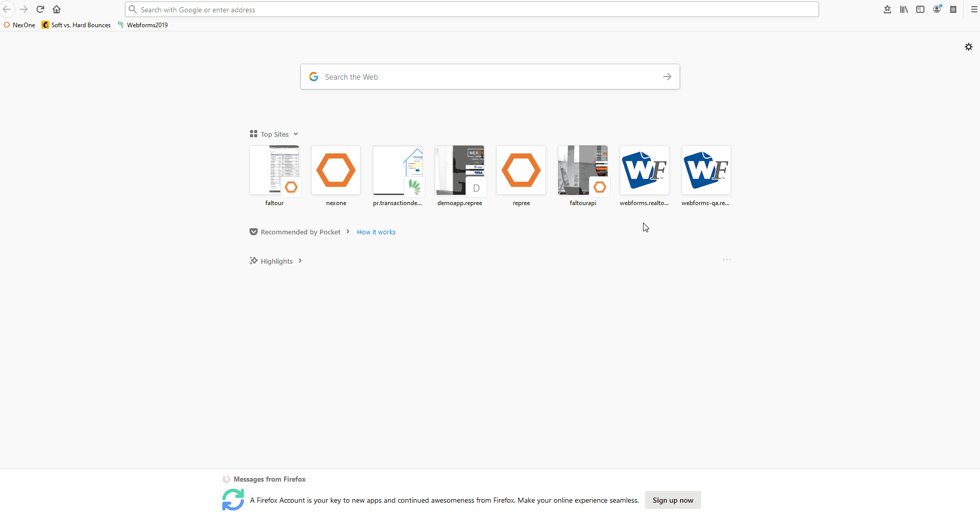Open the Library icon
The height and width of the screenshot is (514, 980).
[904, 9]
